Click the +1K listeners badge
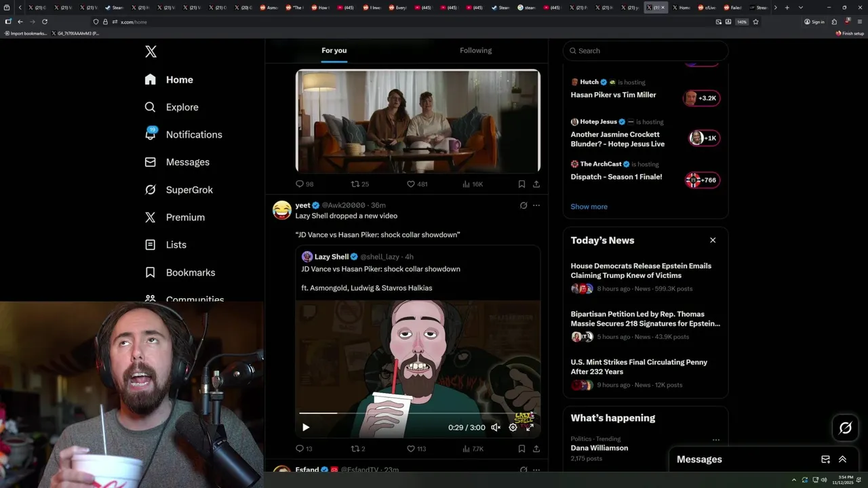The image size is (868, 488). coord(703,138)
